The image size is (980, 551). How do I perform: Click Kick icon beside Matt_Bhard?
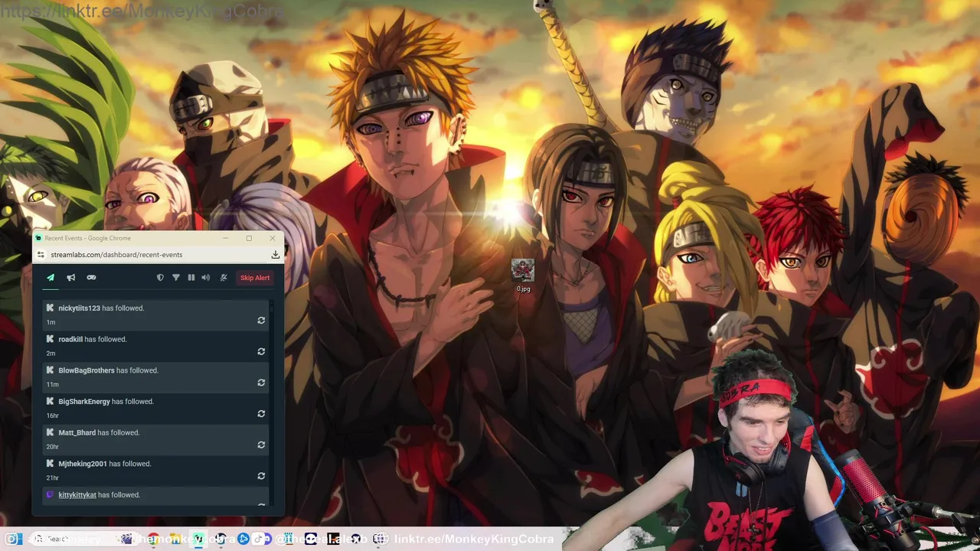[x=50, y=432]
